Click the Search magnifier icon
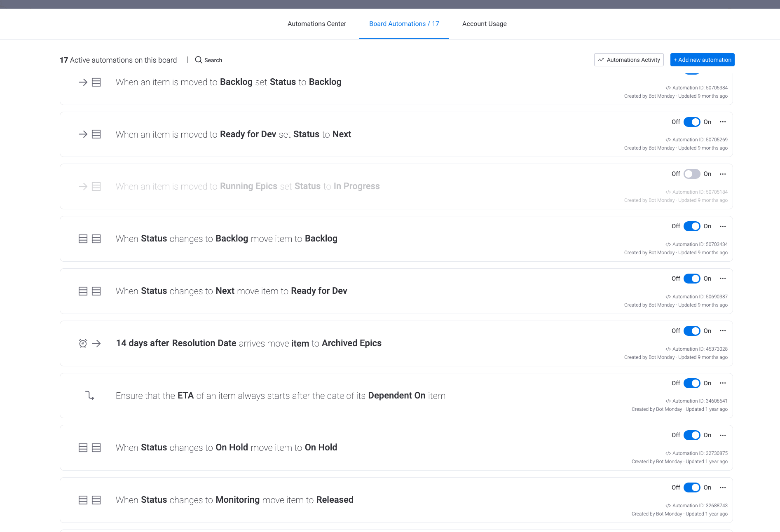This screenshot has height=532, width=780. click(x=199, y=60)
